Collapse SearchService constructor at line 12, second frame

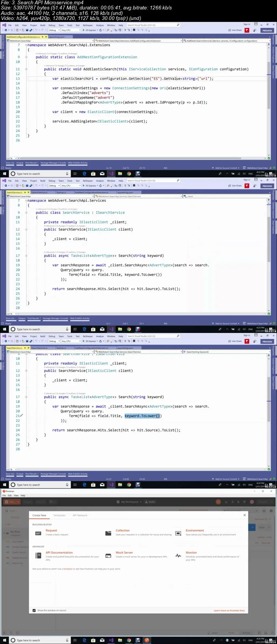[x=26, y=229]
